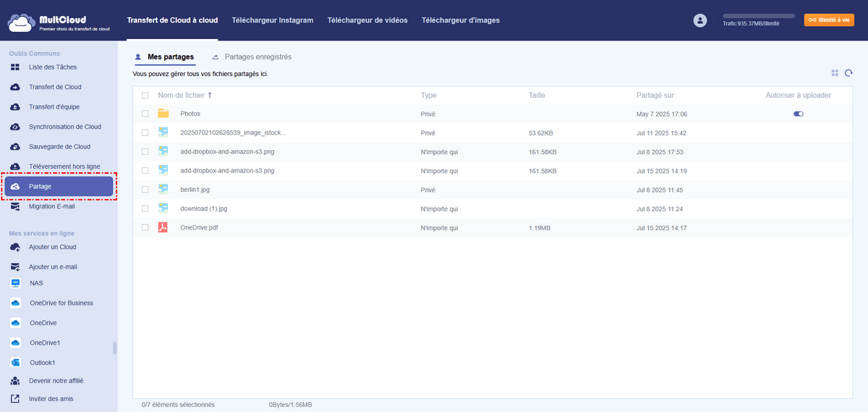Select the OneDrive.pdf checkbox
Image resolution: width=868 pixels, height=412 pixels.
tap(145, 227)
